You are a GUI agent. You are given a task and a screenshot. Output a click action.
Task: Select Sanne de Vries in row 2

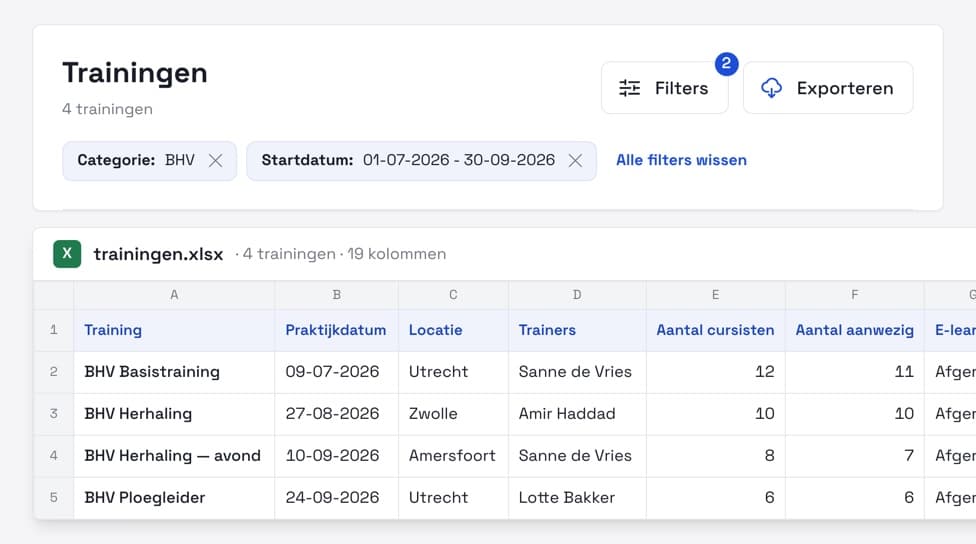577,372
